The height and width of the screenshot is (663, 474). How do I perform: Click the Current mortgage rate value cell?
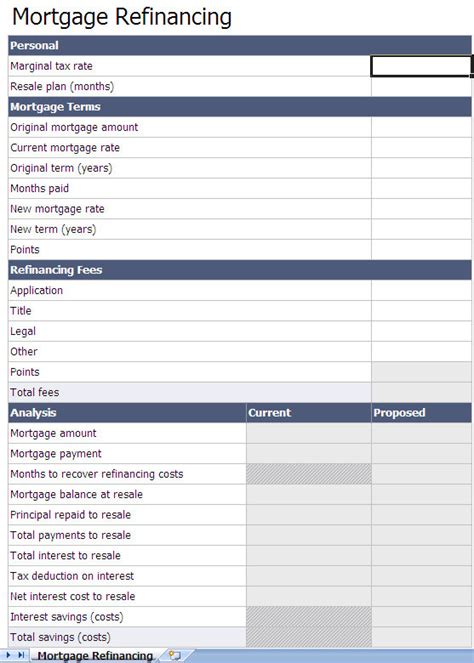point(421,148)
